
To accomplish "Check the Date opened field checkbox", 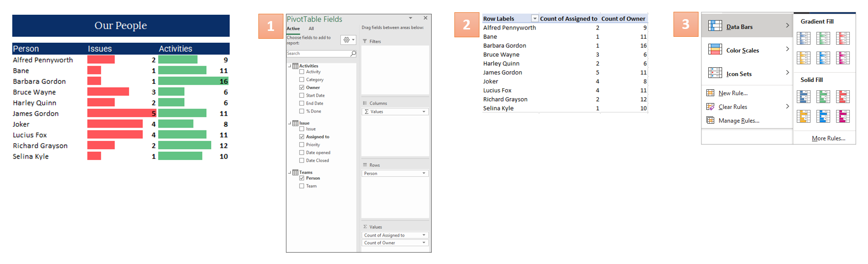I will [x=302, y=153].
